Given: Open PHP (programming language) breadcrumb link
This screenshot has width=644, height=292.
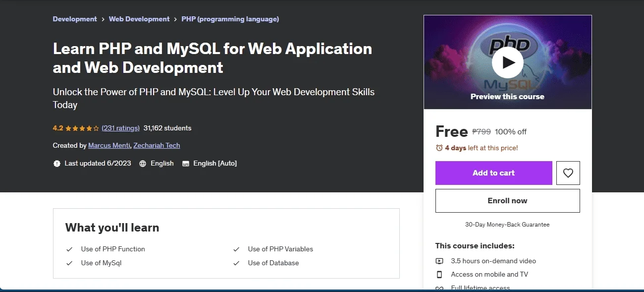Looking at the screenshot, I should [230, 19].
